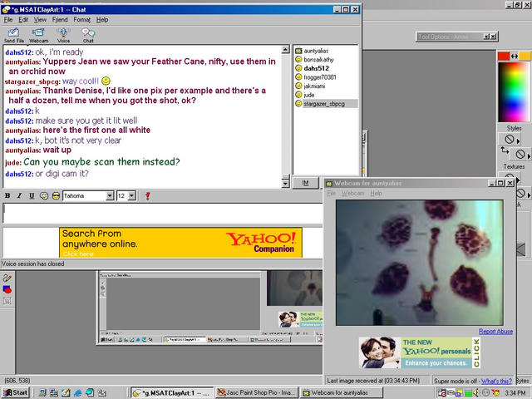Click the red exclamation buzz icon
This screenshot has height=399, width=532.
147,196
